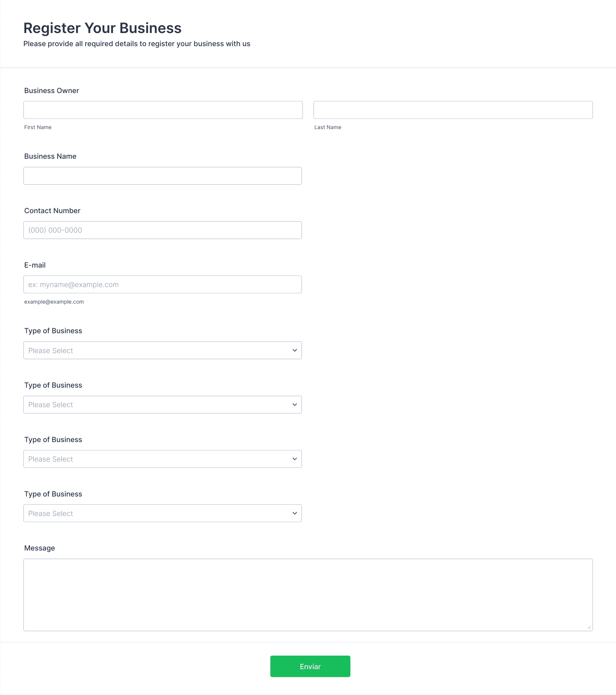Submit the form with the Enviar button
Screen dimensions: 616x695
point(310,666)
